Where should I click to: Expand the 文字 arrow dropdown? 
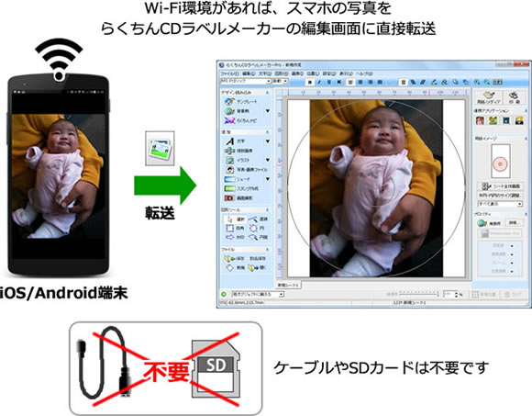(x=268, y=141)
